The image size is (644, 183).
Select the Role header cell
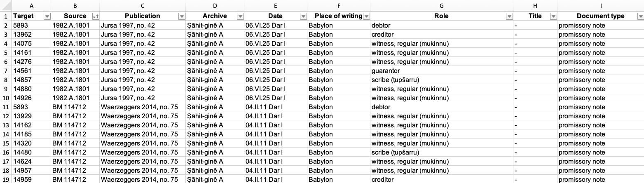click(x=441, y=16)
